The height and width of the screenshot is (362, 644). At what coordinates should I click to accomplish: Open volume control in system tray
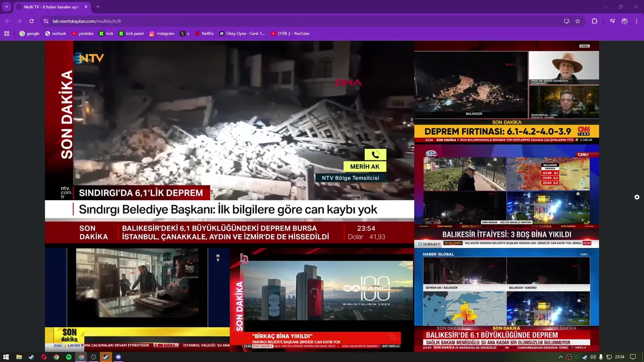[593, 357]
